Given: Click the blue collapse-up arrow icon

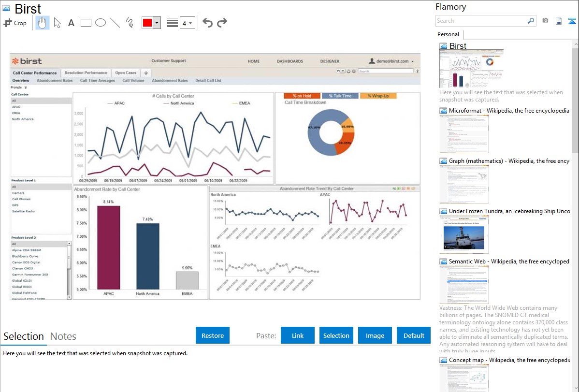Looking at the screenshot, I should click(572, 21).
